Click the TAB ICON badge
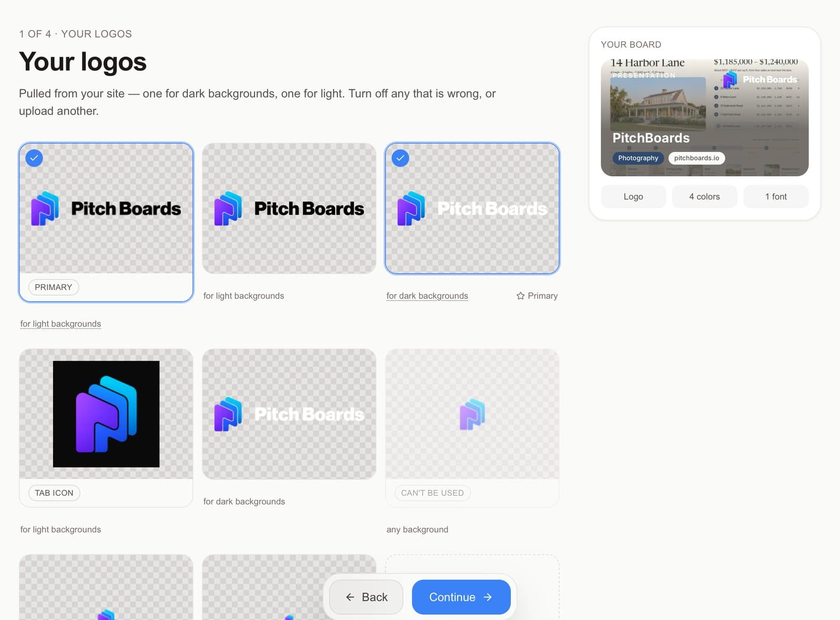Screen dimensions: 840x620 54,493
